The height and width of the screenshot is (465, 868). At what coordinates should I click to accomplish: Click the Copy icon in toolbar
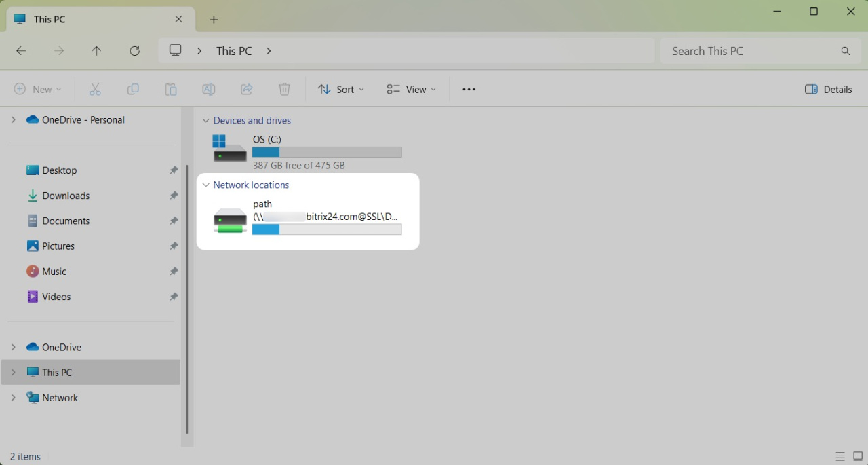[x=133, y=90]
